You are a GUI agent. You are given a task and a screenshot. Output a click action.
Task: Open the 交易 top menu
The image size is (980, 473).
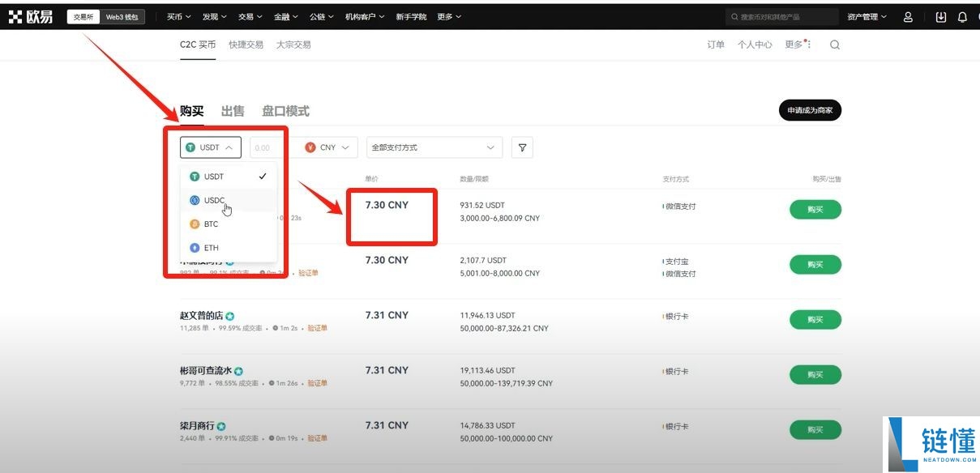pyautogui.click(x=250, y=17)
